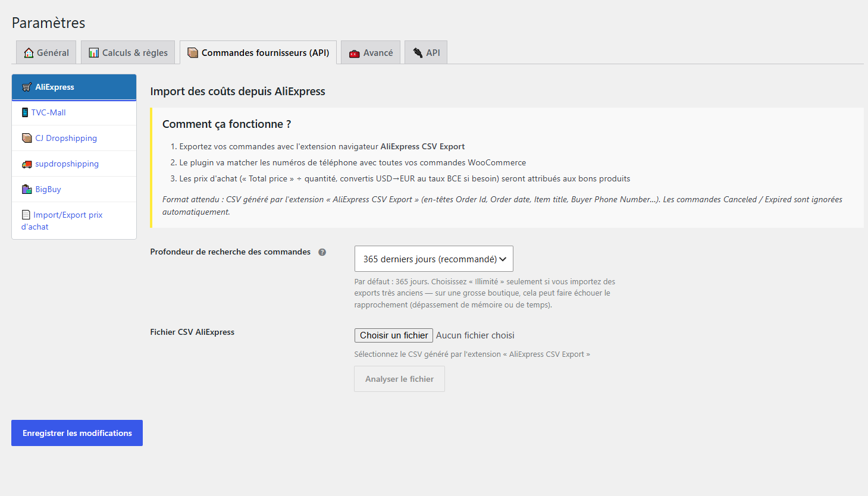Click the house icon on the Général tab
Screen dimensions: 868x496
[x=29, y=53]
